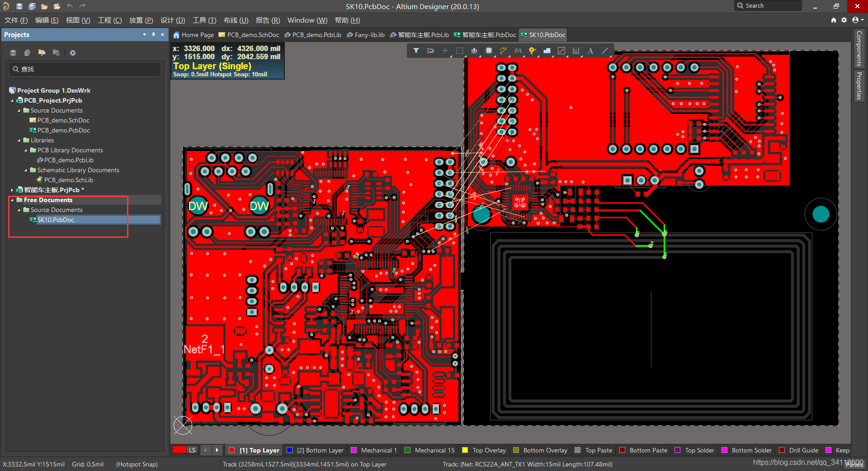Image resolution: width=868 pixels, height=471 pixels.
Task: Toggle the snapping magnet tool
Action: pos(430,51)
